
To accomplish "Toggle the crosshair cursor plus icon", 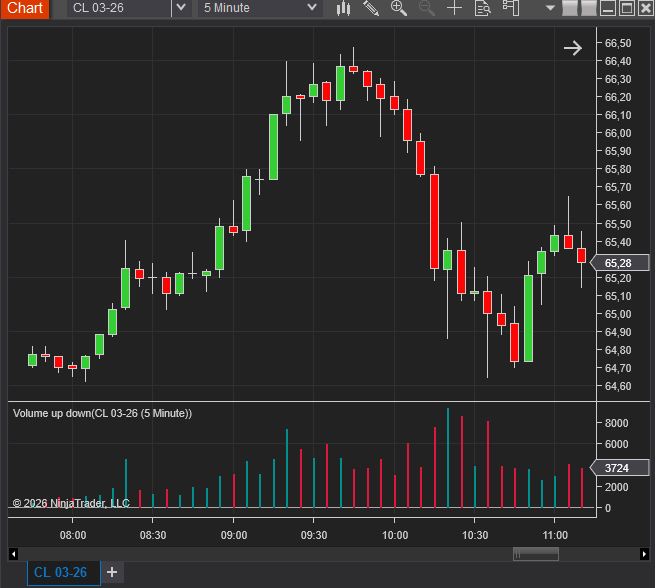I will (x=454, y=8).
